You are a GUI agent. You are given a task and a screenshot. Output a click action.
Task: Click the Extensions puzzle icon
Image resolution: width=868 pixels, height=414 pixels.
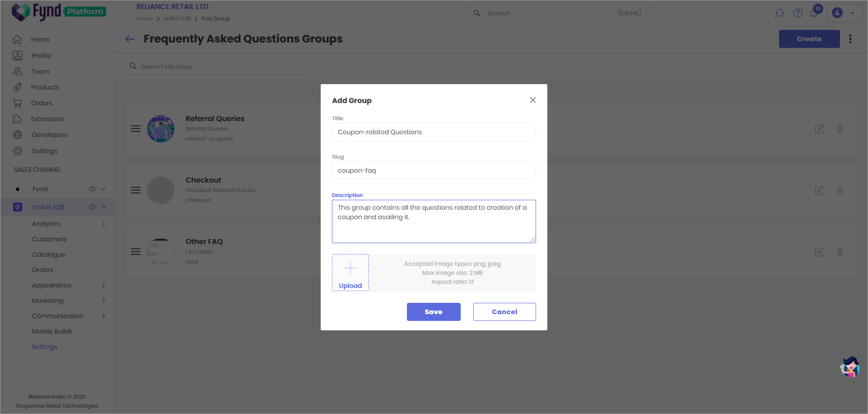click(x=17, y=119)
